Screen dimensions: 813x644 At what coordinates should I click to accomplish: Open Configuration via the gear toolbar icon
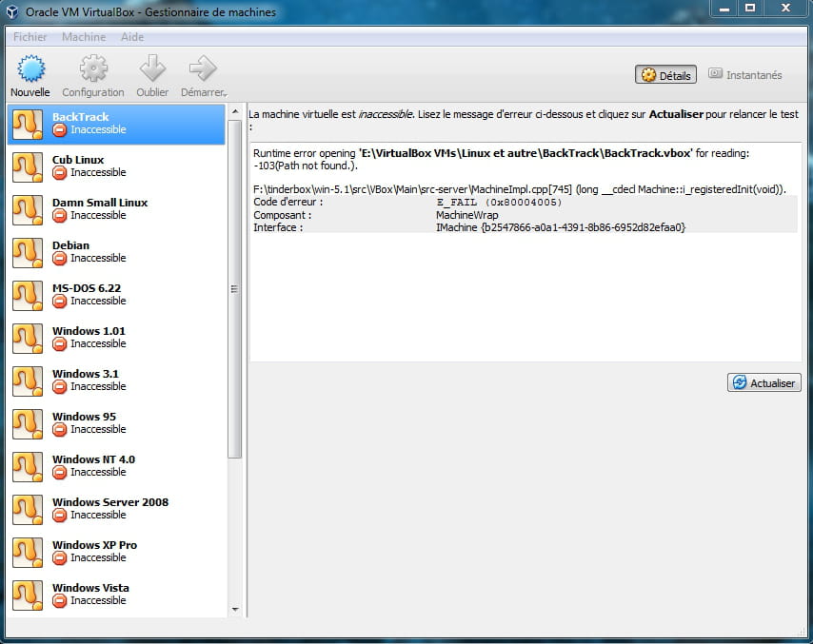coord(93,68)
